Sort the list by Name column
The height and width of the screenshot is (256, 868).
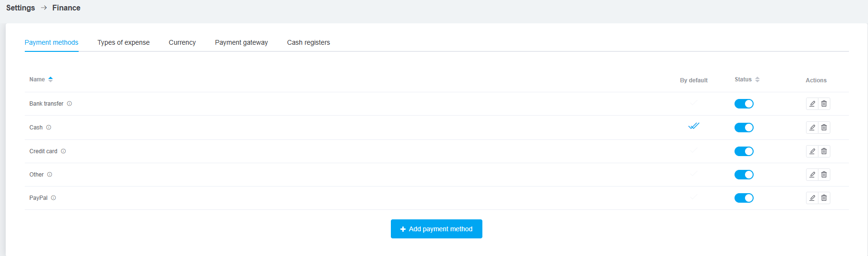click(41, 79)
